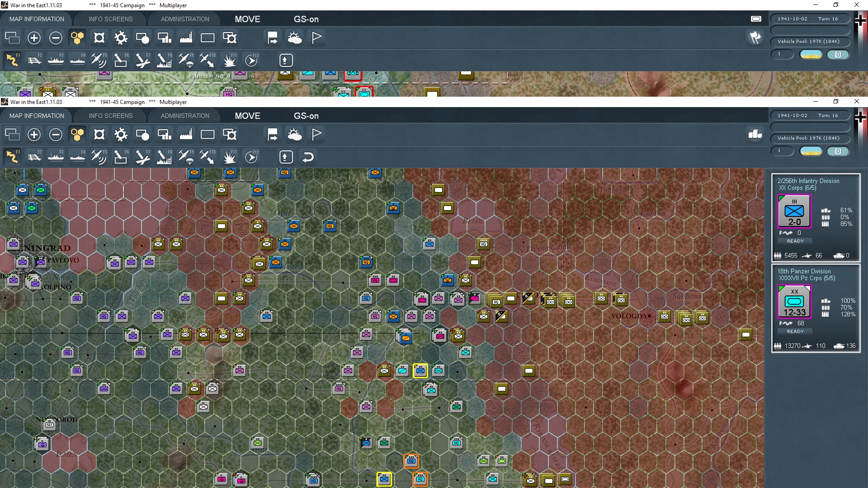Select the F1 movement mode icon
The width and height of the screenshot is (868, 488).
coord(12,156)
